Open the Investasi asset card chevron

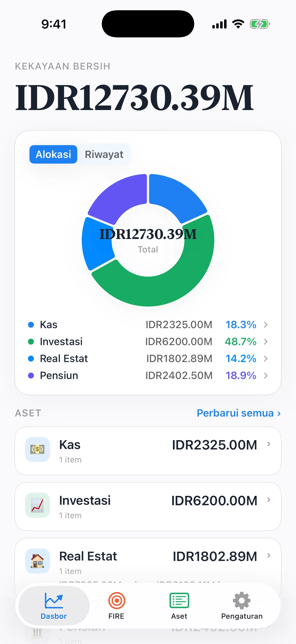click(x=269, y=500)
